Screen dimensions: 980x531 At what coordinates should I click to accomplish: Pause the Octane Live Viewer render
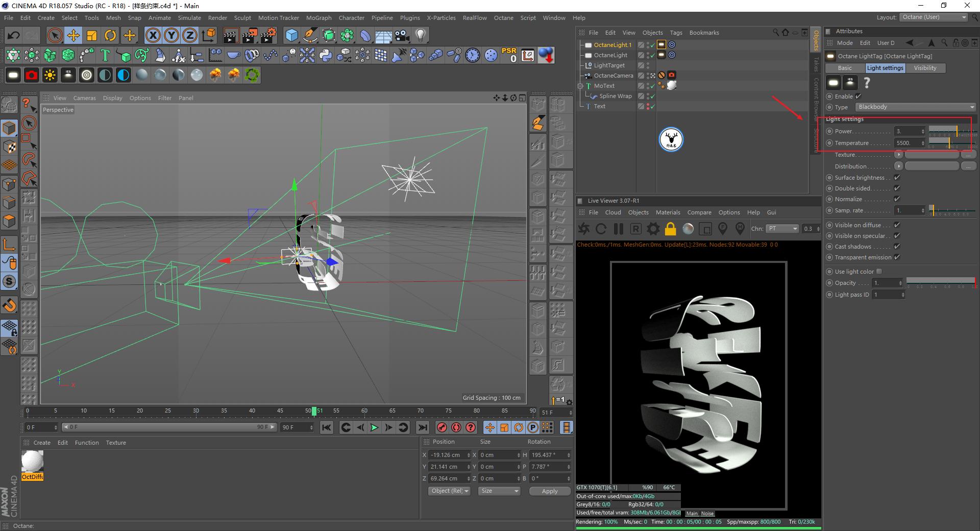click(x=618, y=229)
